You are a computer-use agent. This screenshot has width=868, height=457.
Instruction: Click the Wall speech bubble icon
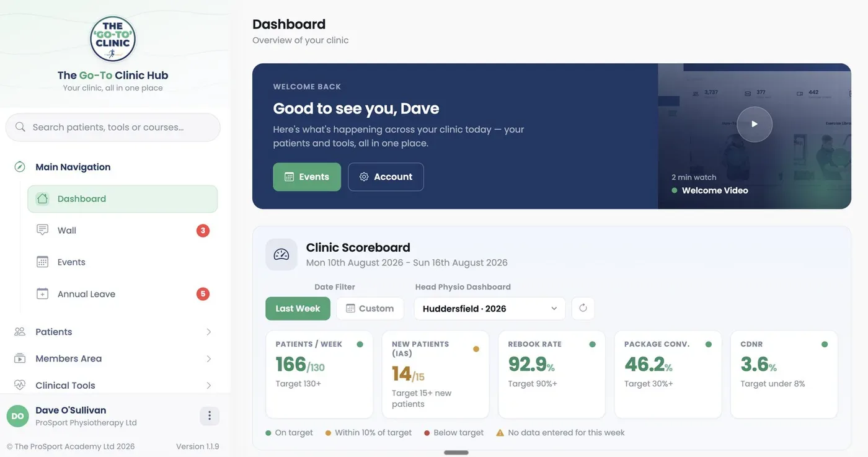point(42,231)
